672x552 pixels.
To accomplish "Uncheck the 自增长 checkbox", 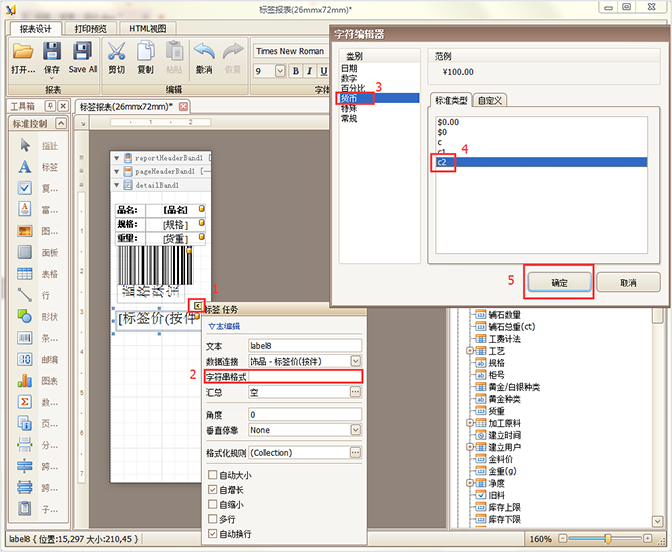I will [212, 491].
